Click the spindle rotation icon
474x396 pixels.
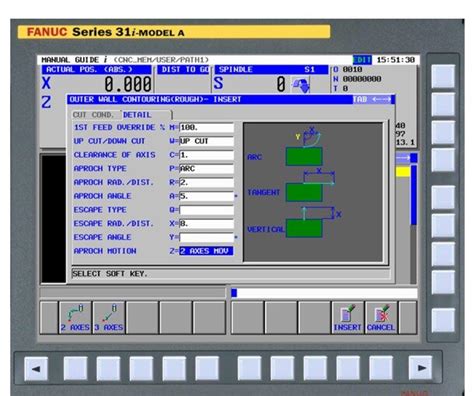click(301, 85)
